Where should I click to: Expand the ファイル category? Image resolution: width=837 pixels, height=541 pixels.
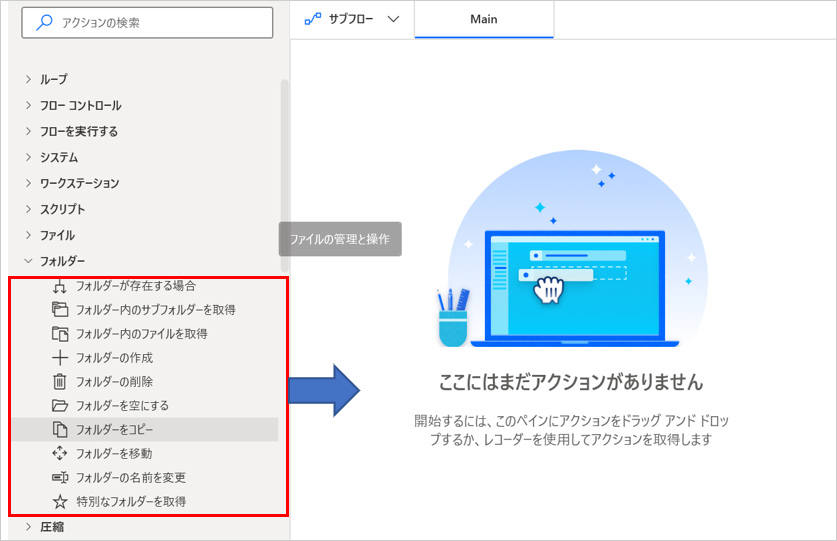point(28,235)
